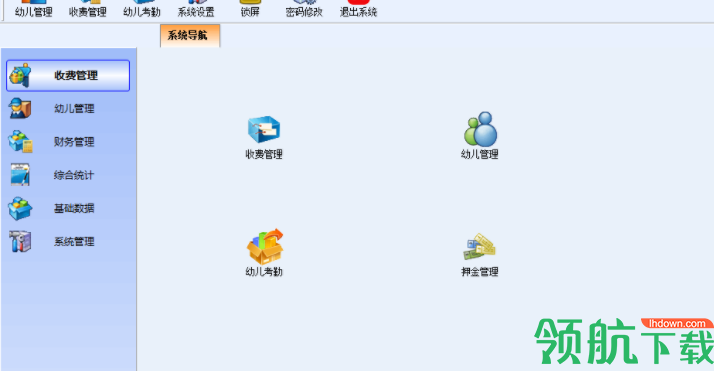The height and width of the screenshot is (371, 714).
Task: Click the 财务管理 sidebar icon
Action: 20,142
